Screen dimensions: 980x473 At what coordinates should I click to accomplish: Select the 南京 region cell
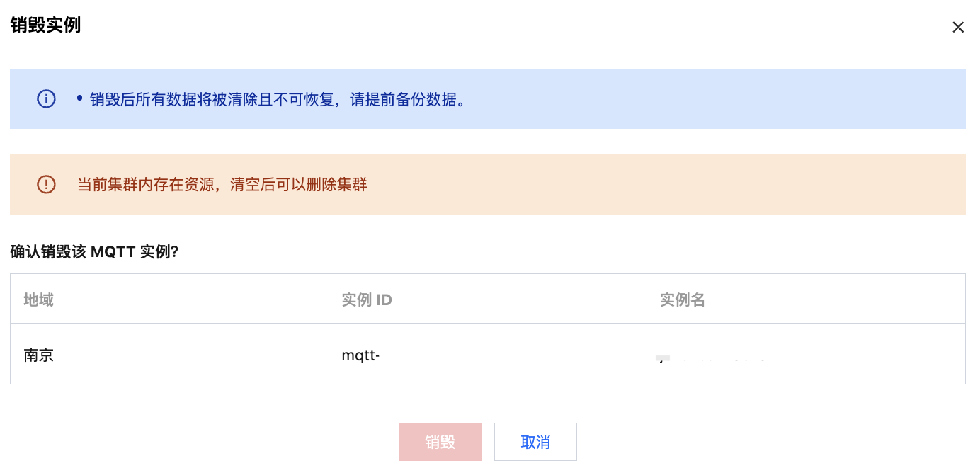point(39,355)
